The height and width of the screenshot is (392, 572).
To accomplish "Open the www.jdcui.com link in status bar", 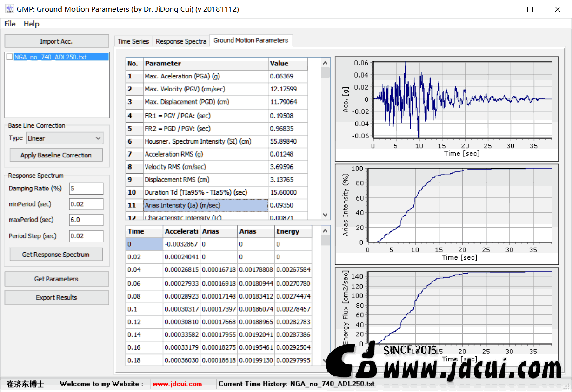I will pos(177,384).
